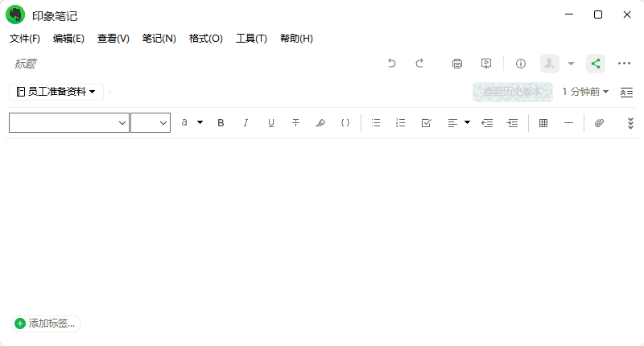The height and width of the screenshot is (346, 644).
Task: Click 添加标签 to add a tag
Action: 47,323
